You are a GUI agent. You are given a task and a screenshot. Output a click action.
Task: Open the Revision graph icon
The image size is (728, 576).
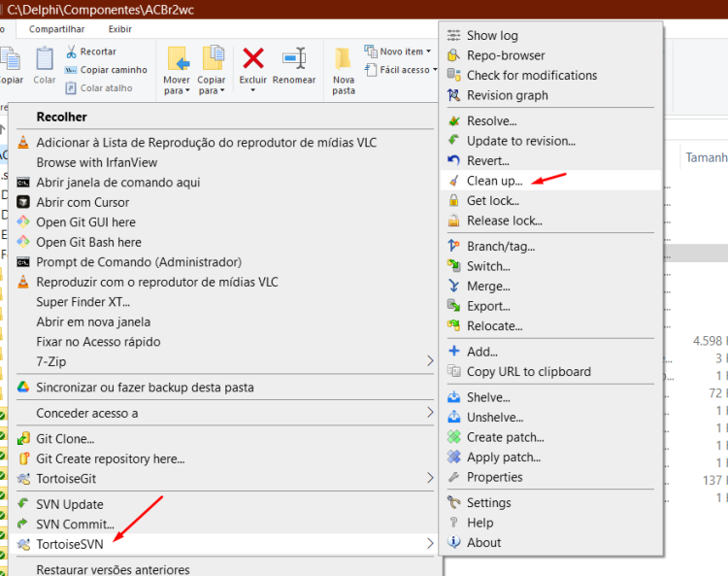453,95
